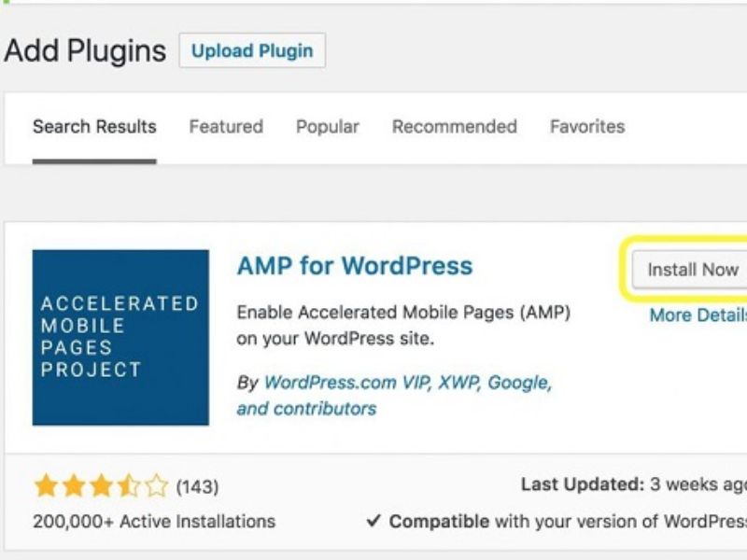The width and height of the screenshot is (747, 560).
Task: Open the More Details link
Action: tap(697, 315)
